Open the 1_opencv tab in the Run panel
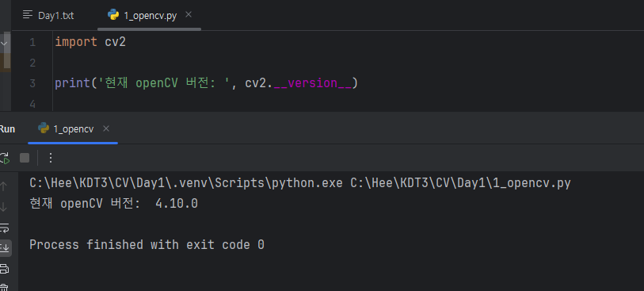Screen dimensions: 644x291 point(73,129)
